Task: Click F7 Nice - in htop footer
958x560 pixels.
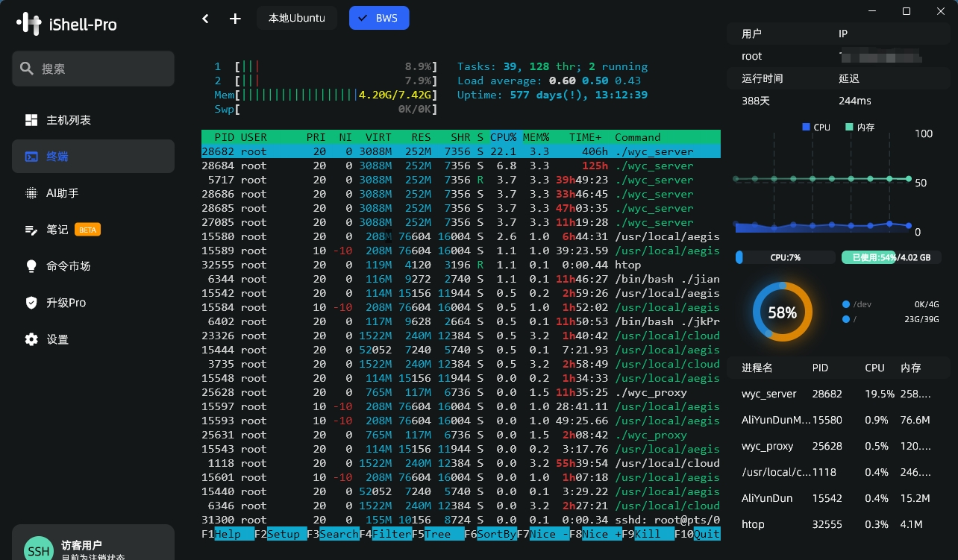Action: [543, 534]
